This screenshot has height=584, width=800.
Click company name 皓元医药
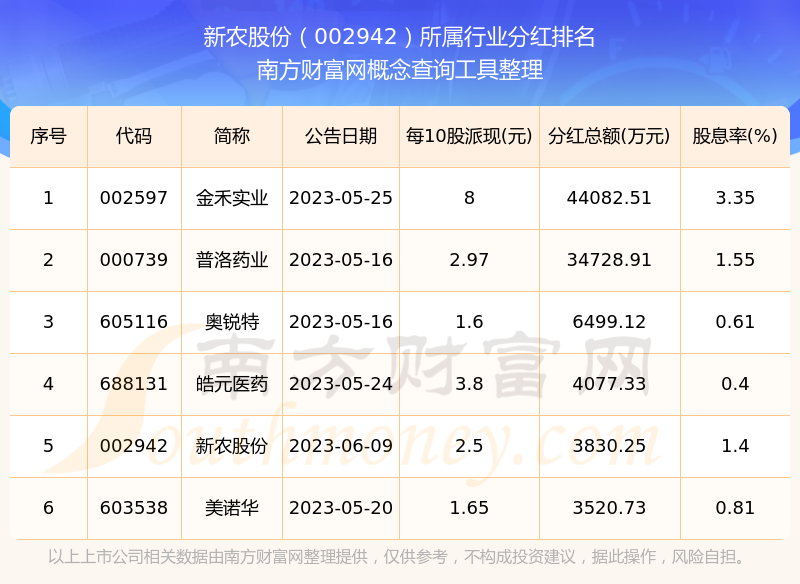tap(232, 384)
